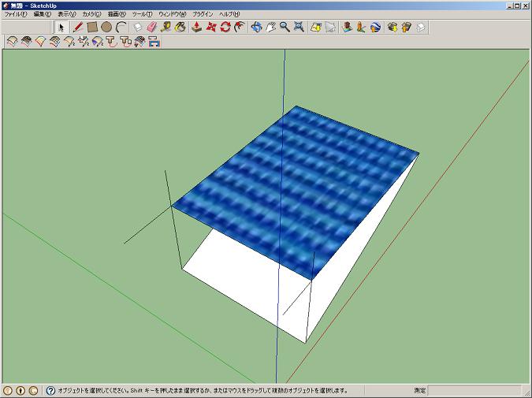
Task: Click the 測定 measurements input box
Action: coord(473,390)
